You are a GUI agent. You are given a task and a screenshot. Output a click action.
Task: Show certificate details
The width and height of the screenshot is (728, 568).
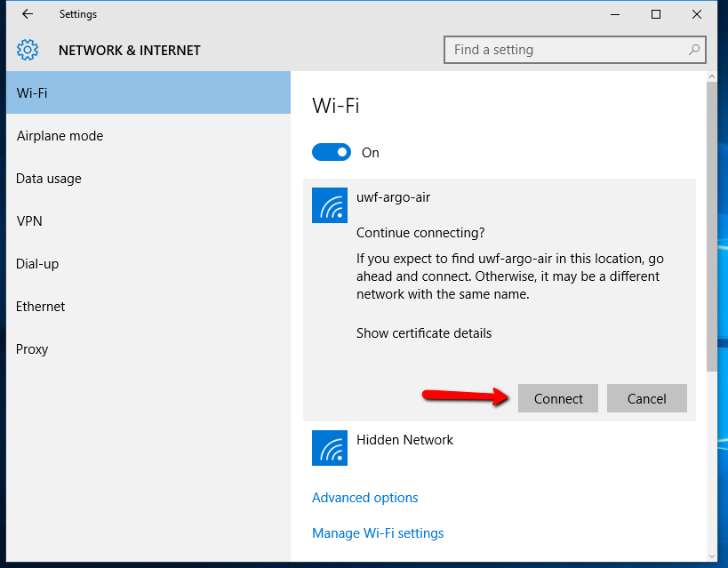(424, 333)
